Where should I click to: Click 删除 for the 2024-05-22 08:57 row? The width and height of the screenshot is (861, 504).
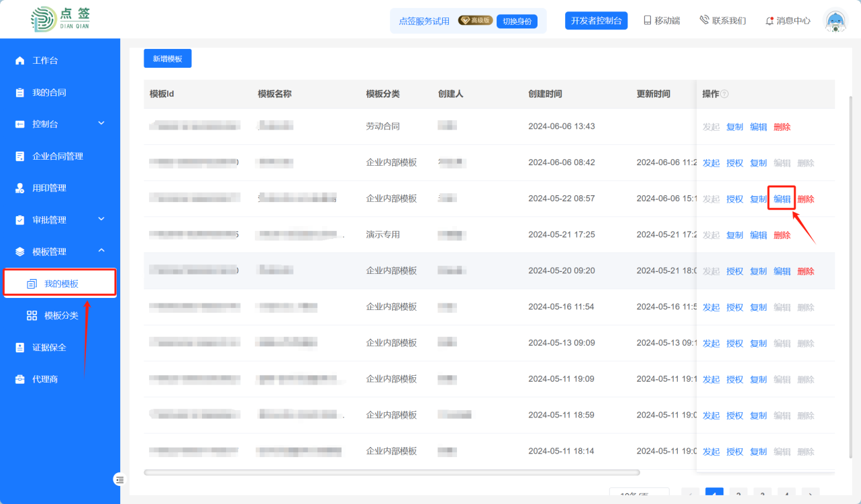(806, 199)
